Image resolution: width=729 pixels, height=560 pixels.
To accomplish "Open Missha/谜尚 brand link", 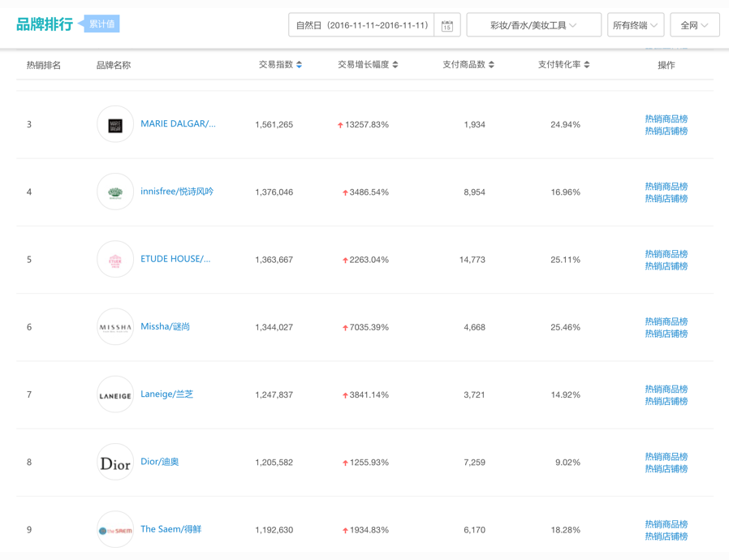I will pos(165,326).
